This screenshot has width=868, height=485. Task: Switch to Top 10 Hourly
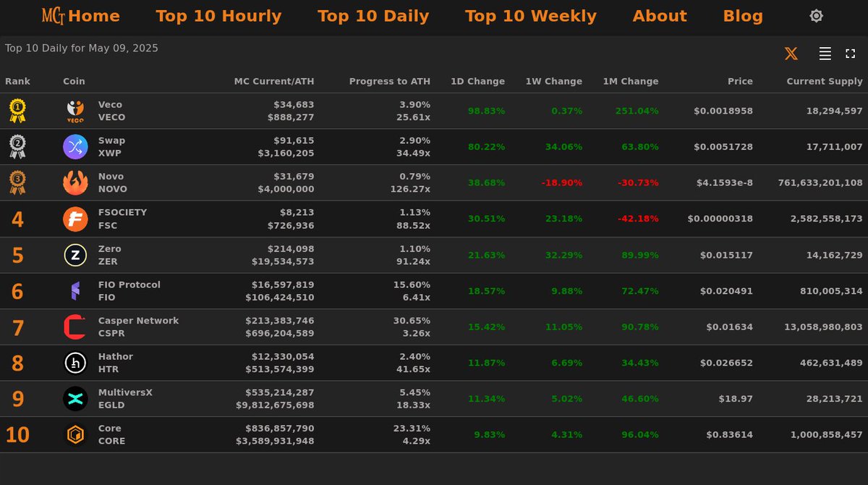(218, 15)
